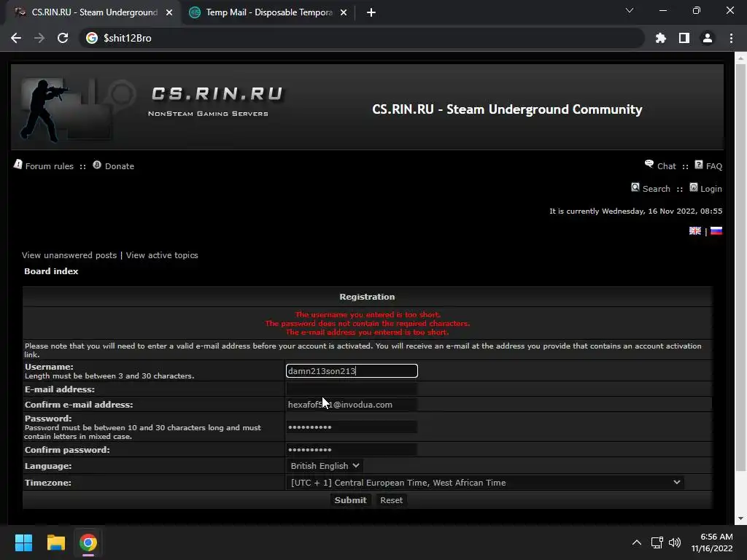Click the address bar text $shit12Bro
Image resolution: width=747 pixels, height=560 pixels.
(127, 38)
